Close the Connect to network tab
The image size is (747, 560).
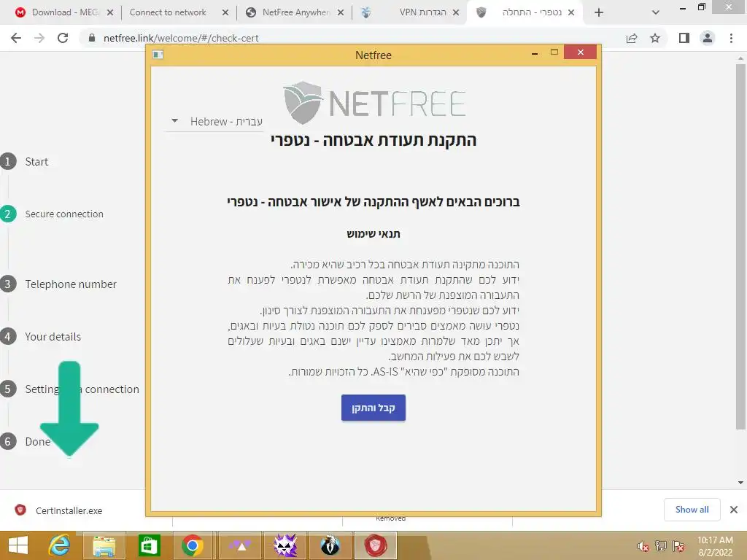click(x=225, y=13)
